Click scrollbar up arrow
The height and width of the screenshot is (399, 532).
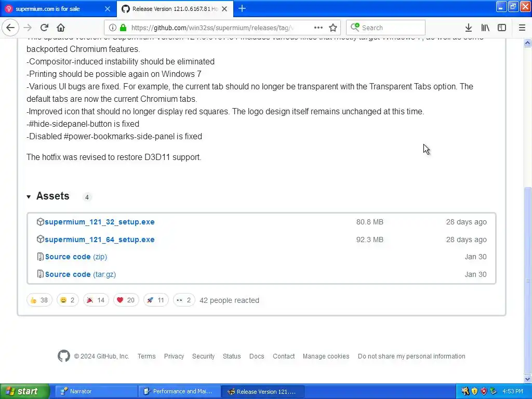pyautogui.click(x=528, y=43)
